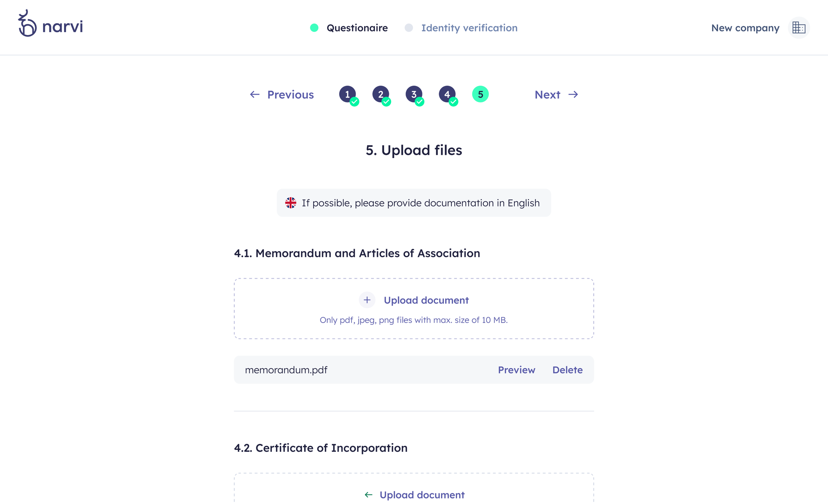The width and height of the screenshot is (828, 504).
Task: Click the green Questionaire status dot
Action: [314, 28]
